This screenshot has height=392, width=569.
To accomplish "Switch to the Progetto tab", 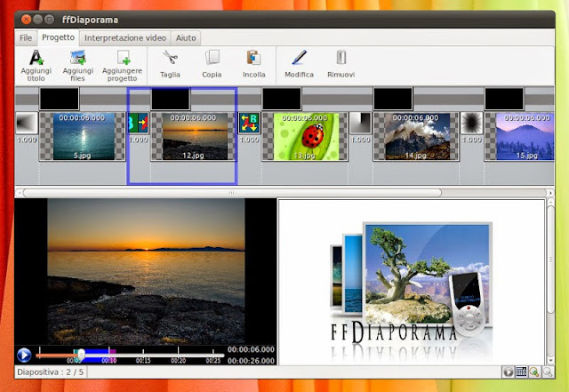I will pyautogui.click(x=58, y=37).
